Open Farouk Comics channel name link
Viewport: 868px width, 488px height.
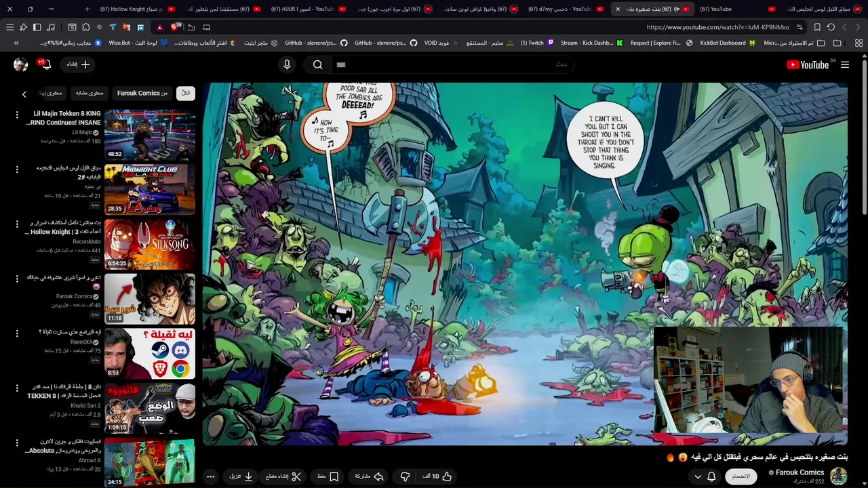pyautogui.click(x=800, y=472)
